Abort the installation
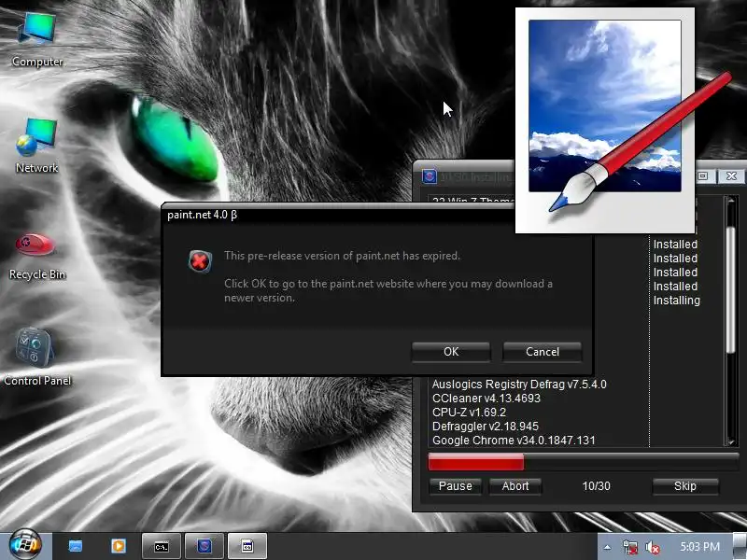This screenshot has height=560, width=747. point(515,486)
